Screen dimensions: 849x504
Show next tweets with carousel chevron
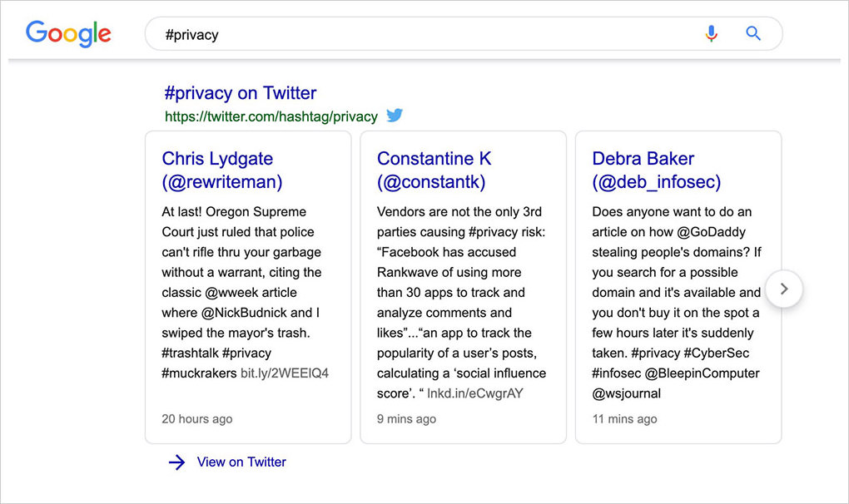coord(784,289)
